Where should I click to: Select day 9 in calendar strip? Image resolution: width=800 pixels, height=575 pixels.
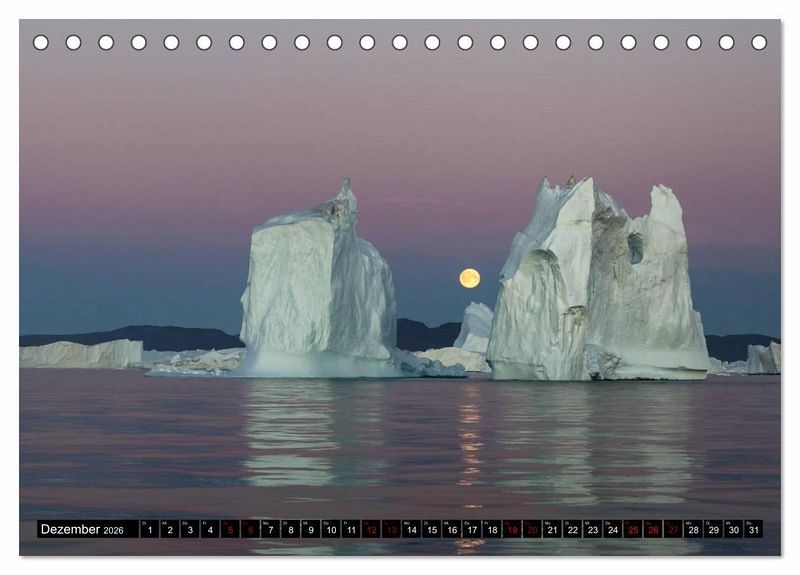[x=311, y=529]
